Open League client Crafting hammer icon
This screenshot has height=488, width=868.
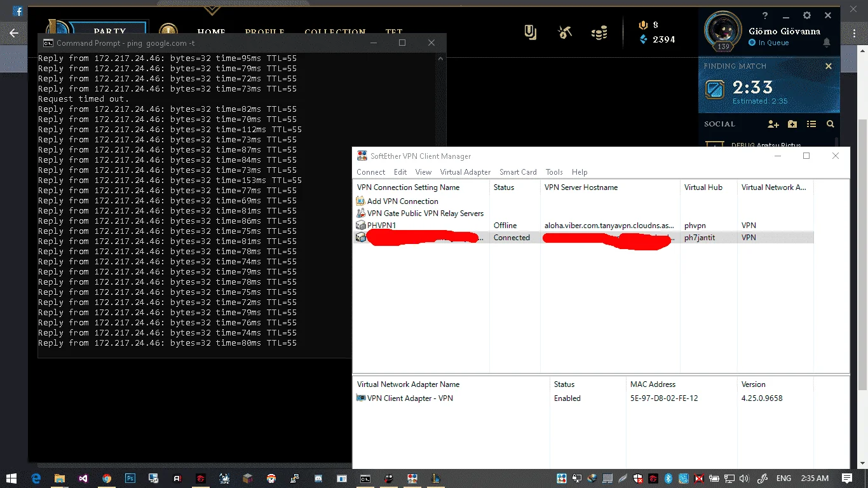click(565, 32)
